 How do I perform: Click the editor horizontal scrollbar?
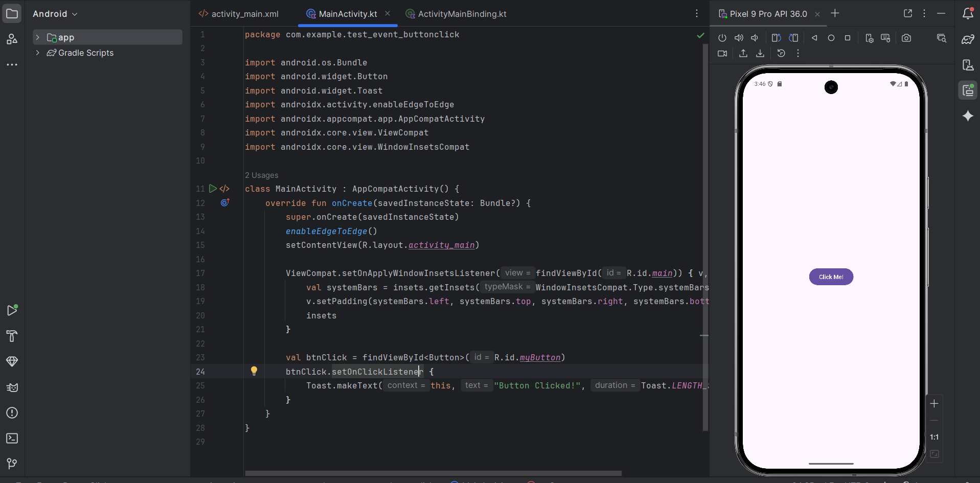[x=432, y=473]
